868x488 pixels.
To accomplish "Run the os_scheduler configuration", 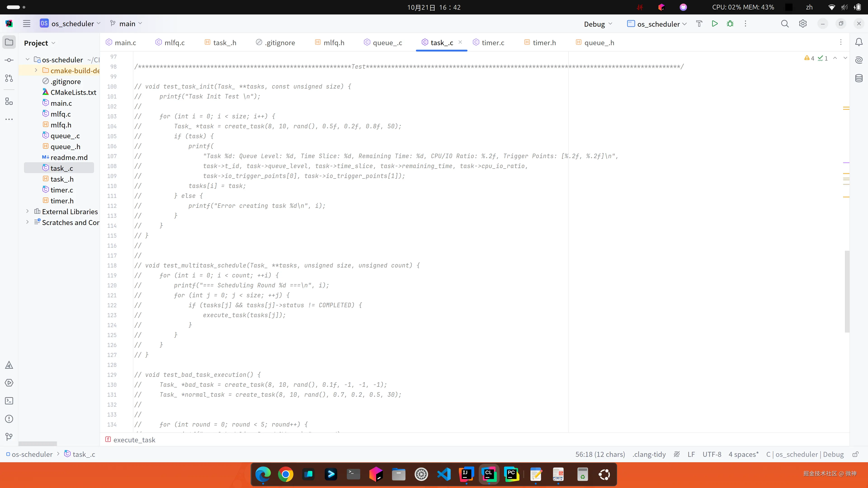I will coord(714,23).
